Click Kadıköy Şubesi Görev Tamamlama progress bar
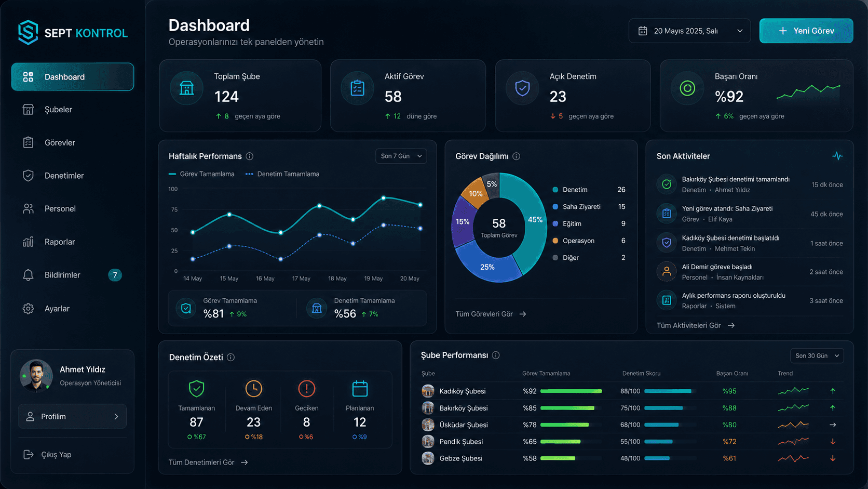Viewport: 868px width, 489px height. coord(571,391)
